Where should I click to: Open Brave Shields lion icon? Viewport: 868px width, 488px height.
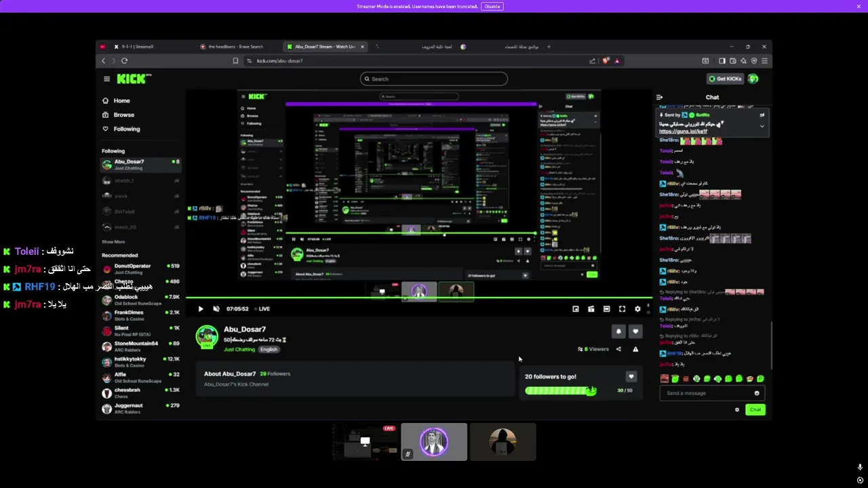tap(606, 61)
